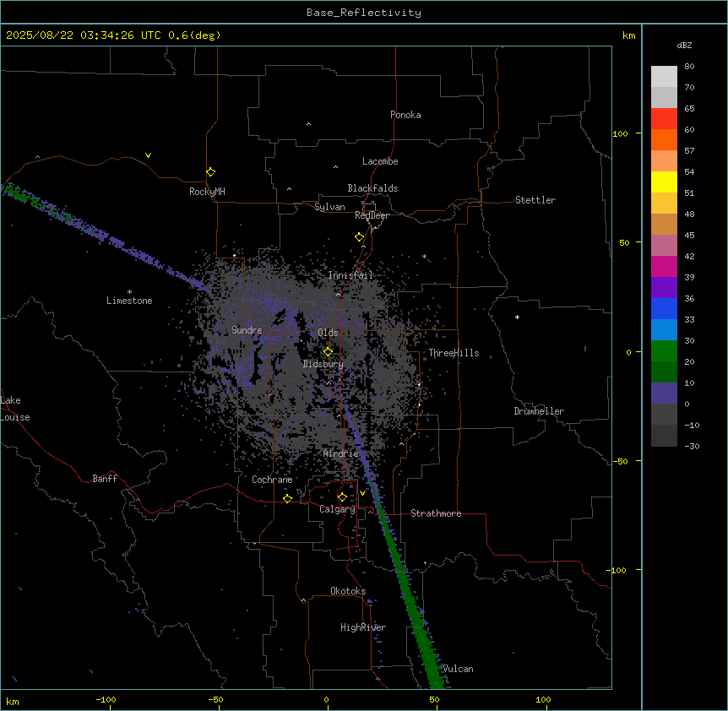This screenshot has height=711, width=728.
Task: Click the dBZ legend heading
Action: 684,45
